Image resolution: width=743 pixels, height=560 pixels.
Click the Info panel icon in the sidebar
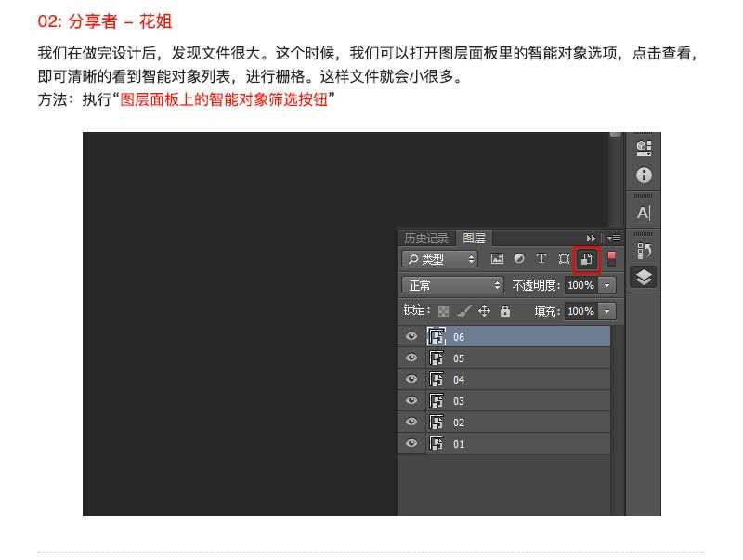click(645, 173)
